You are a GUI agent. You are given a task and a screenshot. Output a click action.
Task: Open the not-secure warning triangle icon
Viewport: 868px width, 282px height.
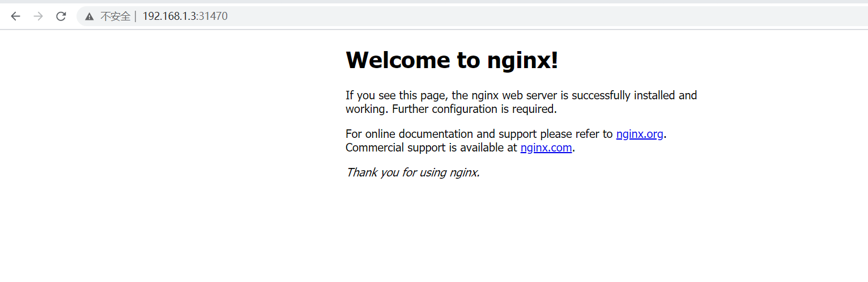pos(89,16)
